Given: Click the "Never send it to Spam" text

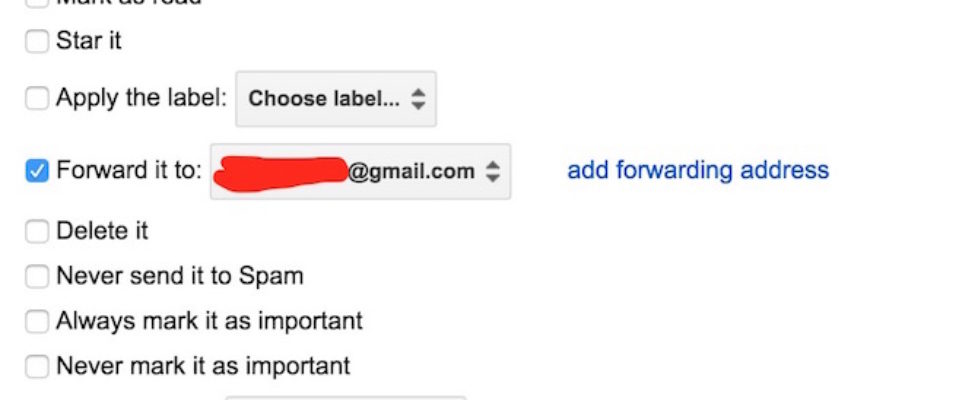Looking at the screenshot, I should [x=180, y=276].
